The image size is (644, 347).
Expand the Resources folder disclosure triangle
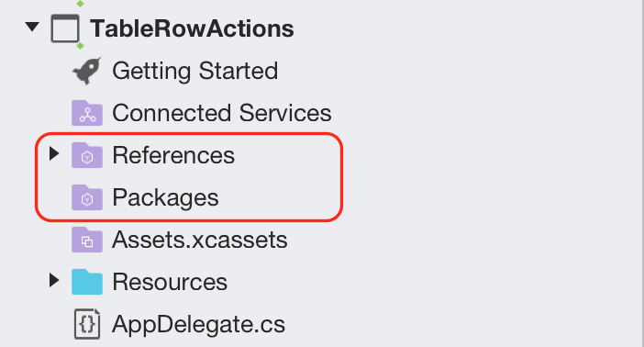click(x=54, y=280)
